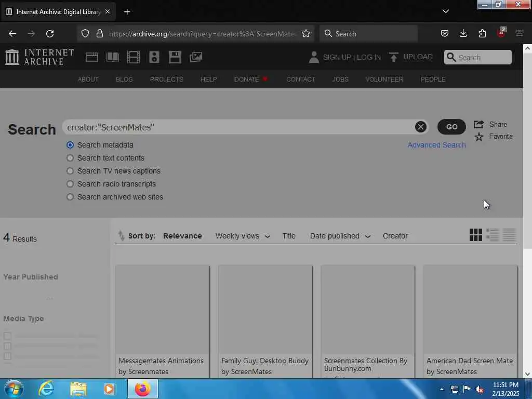
Task: Bookmark this page with star
Action: (305, 34)
